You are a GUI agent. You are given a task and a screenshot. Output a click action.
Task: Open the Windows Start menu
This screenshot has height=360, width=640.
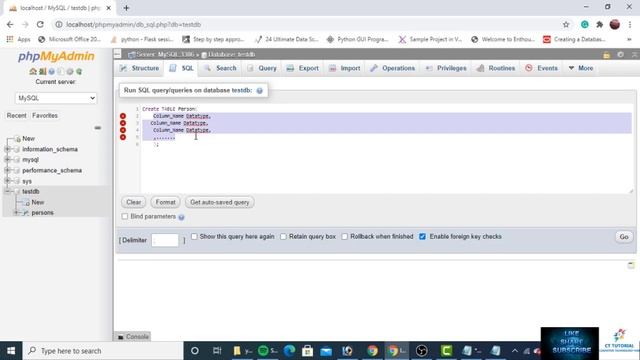click(x=11, y=351)
